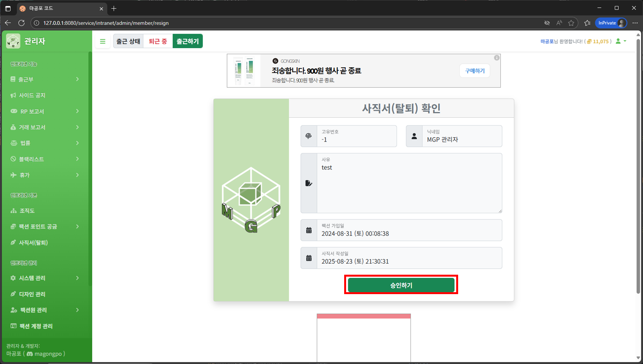This screenshot has height=364, width=643.
Task: Expand the 시스템 관리 submenu chevron
Action: (77, 278)
